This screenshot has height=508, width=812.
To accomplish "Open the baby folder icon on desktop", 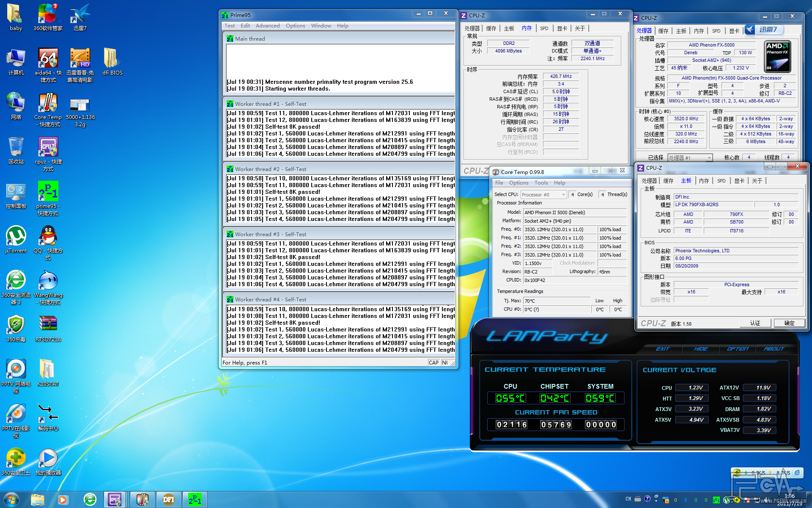I will (16, 17).
